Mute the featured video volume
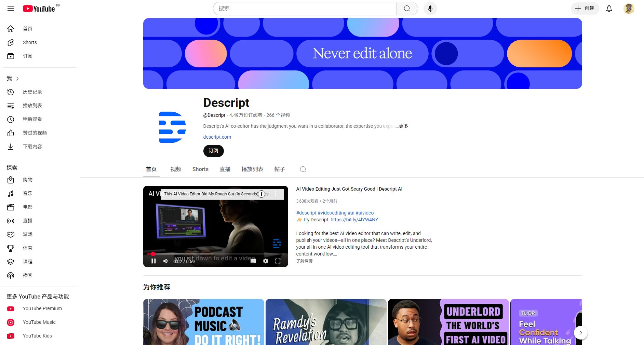Screen dimensions: 644x345 tap(165, 261)
